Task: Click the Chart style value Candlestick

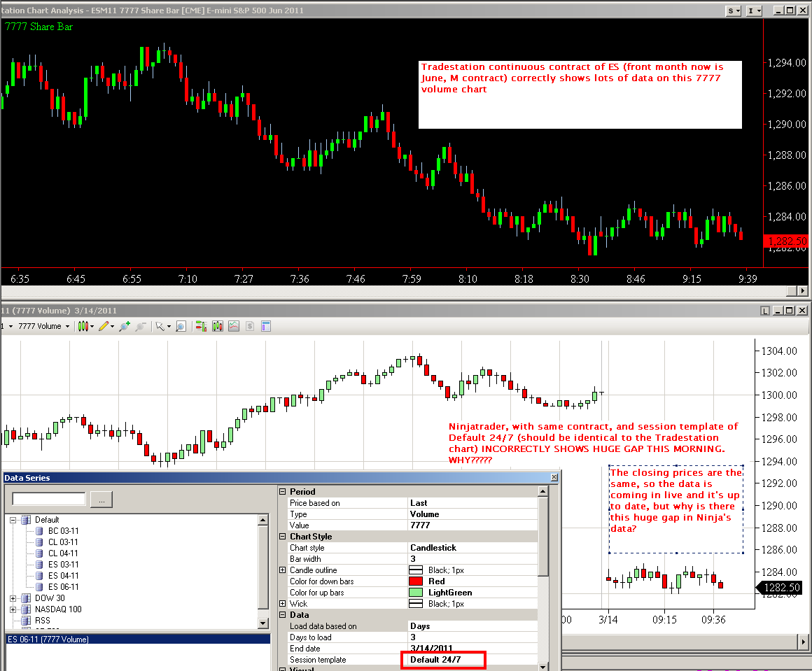Action: pyautogui.click(x=472, y=548)
